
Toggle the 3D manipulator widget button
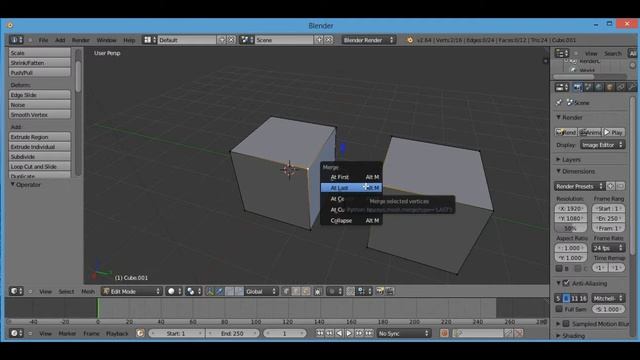click(210, 291)
